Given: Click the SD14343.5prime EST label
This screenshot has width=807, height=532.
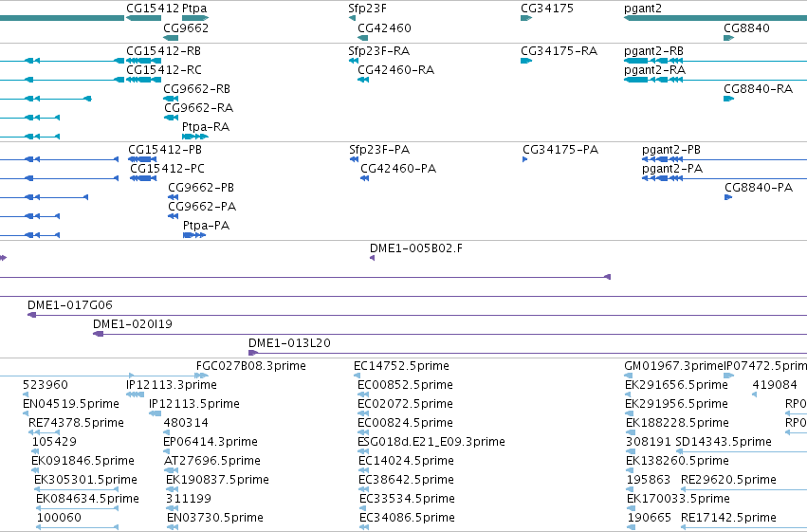Looking at the screenshot, I should pyautogui.click(x=724, y=442).
